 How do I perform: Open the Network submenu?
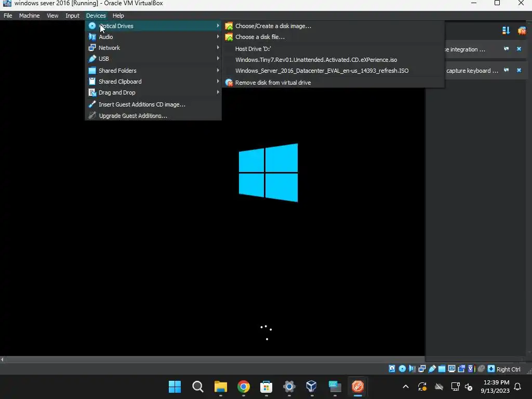(x=153, y=47)
